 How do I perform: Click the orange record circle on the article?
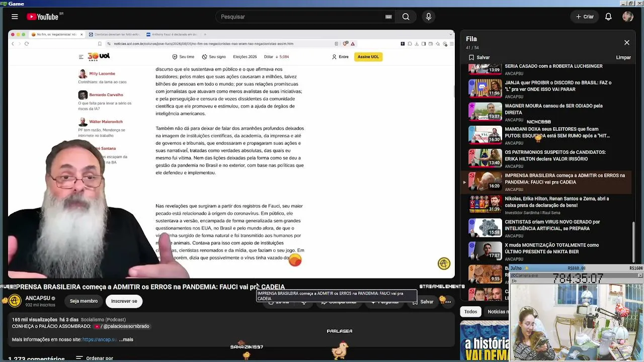point(295,260)
